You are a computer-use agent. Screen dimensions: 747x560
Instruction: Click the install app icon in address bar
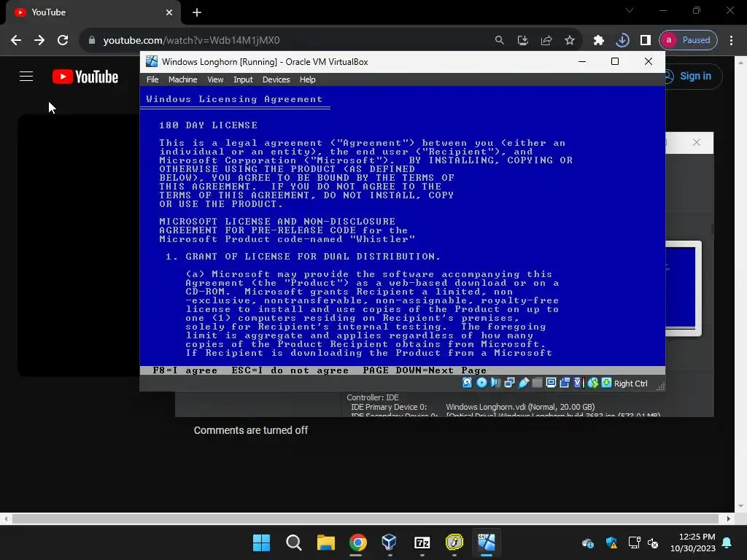pos(522,40)
